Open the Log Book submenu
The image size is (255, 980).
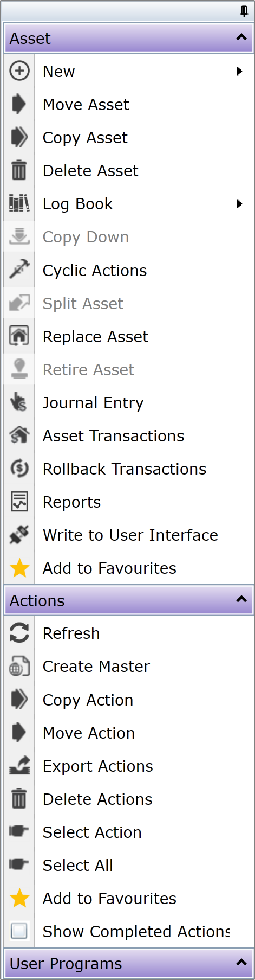pyautogui.click(x=129, y=204)
